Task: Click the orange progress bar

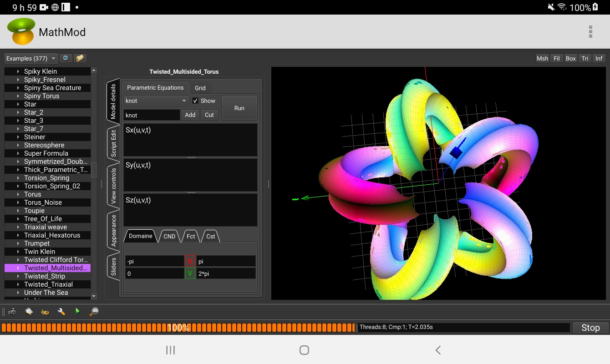Action: click(x=178, y=328)
